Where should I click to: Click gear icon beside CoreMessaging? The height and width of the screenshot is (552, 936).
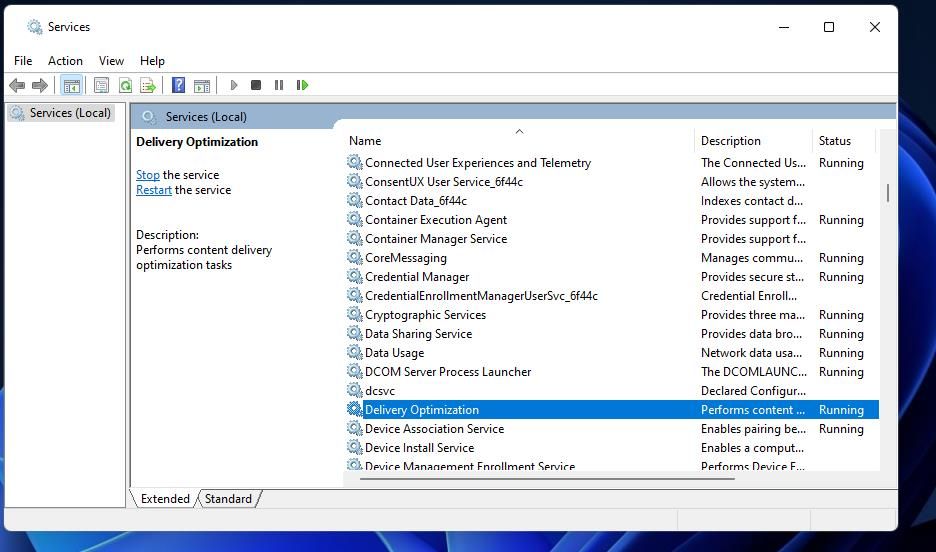tap(355, 257)
